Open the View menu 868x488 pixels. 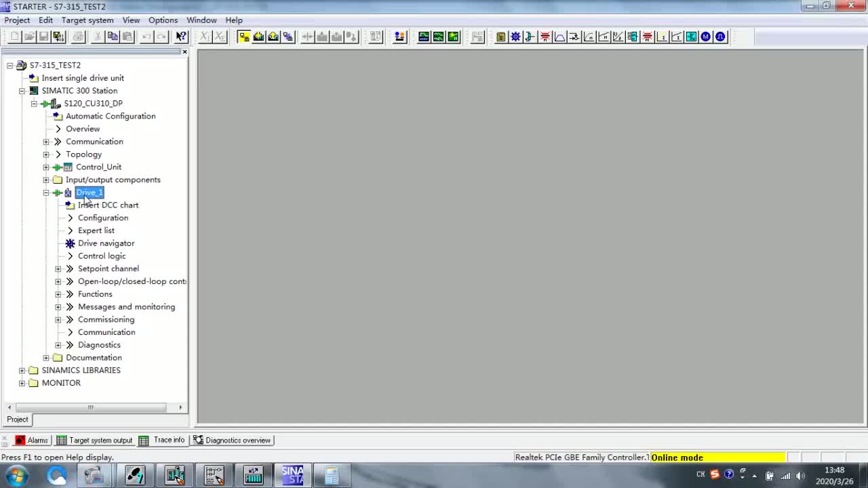(131, 20)
